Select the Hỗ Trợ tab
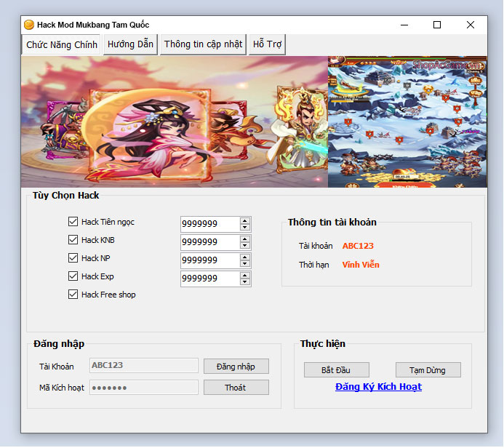 (267, 44)
